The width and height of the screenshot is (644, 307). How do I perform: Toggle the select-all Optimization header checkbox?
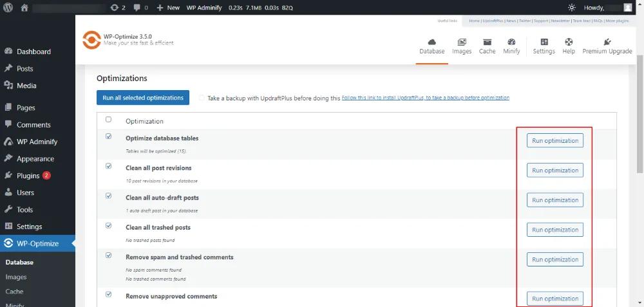pos(108,120)
